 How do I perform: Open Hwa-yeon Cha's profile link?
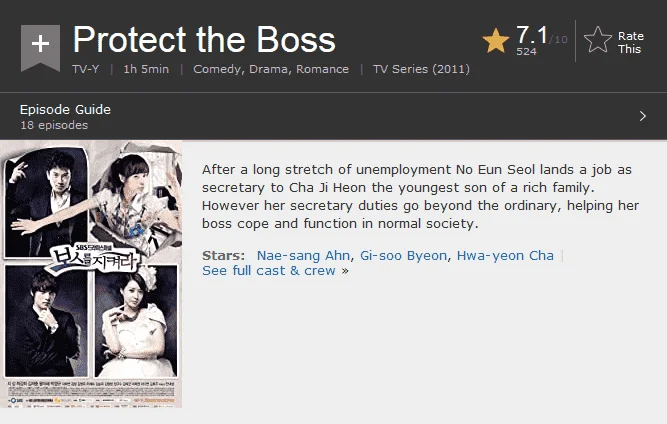pos(505,256)
